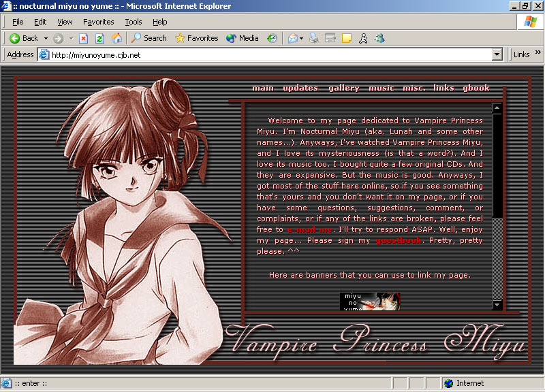Expand the Back button history dropdown arrow
The width and height of the screenshot is (545, 392).
pyautogui.click(x=46, y=38)
